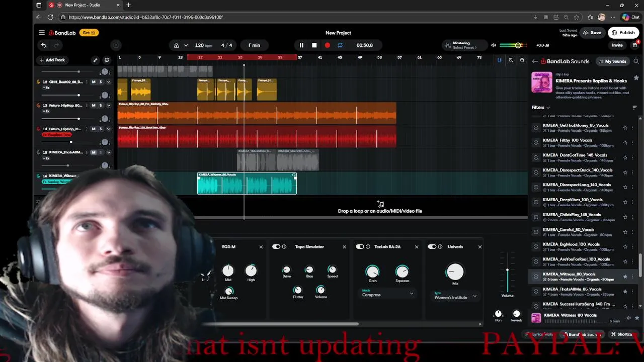Viewport: 644px width, 362px height.
Task: Expand the Filters dropdown
Action: (x=541, y=108)
